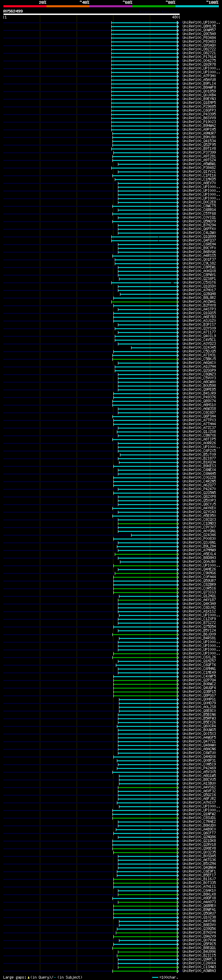
Task: Open hit UniRef100_P83483
Action: coord(199,41)
